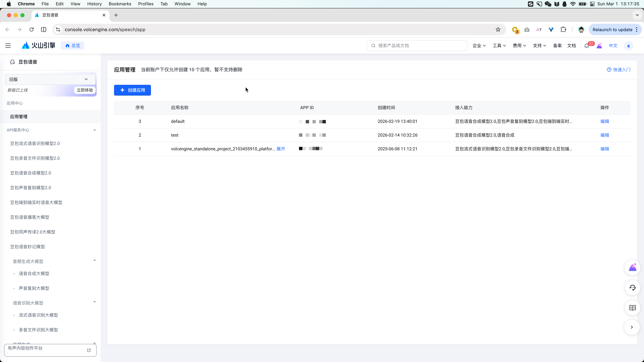Open the 旧版 version dropdown
644x362 pixels.
(50, 79)
